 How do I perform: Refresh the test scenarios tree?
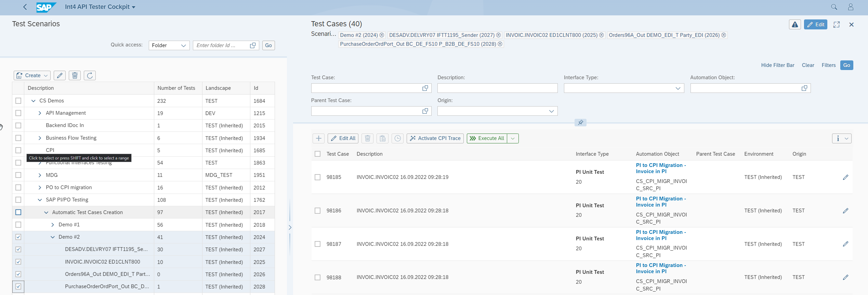pyautogui.click(x=90, y=75)
